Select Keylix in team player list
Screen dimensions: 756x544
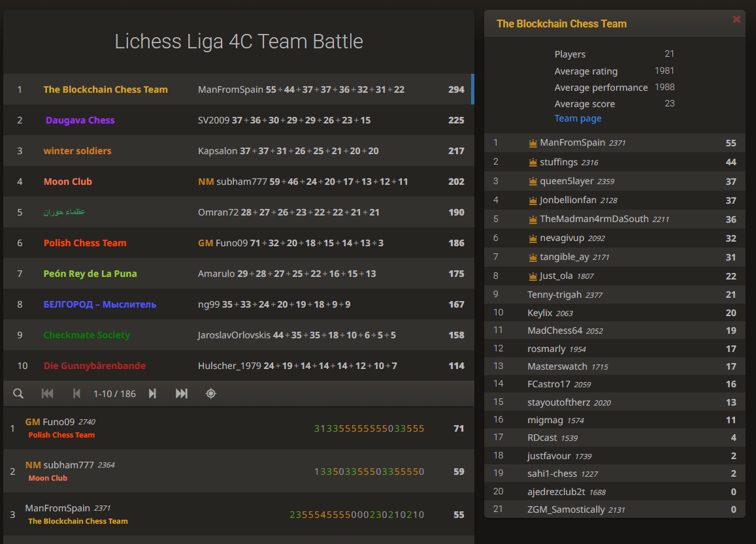[x=615, y=313]
